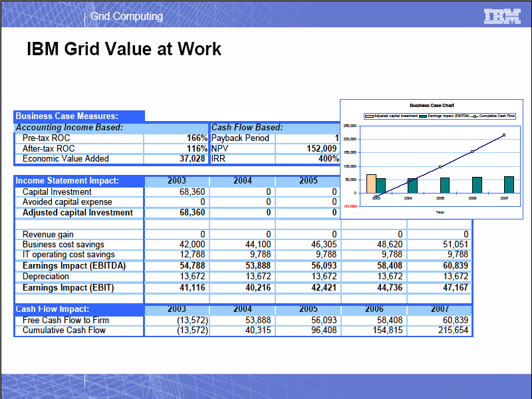Click the IT operating cost savings value 12,788

tap(192, 255)
